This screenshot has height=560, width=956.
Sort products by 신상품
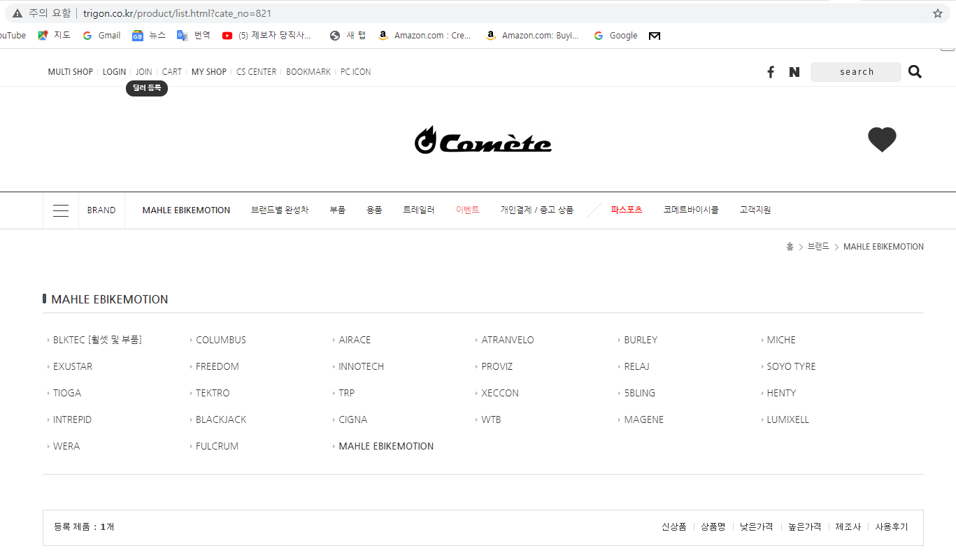(x=674, y=527)
